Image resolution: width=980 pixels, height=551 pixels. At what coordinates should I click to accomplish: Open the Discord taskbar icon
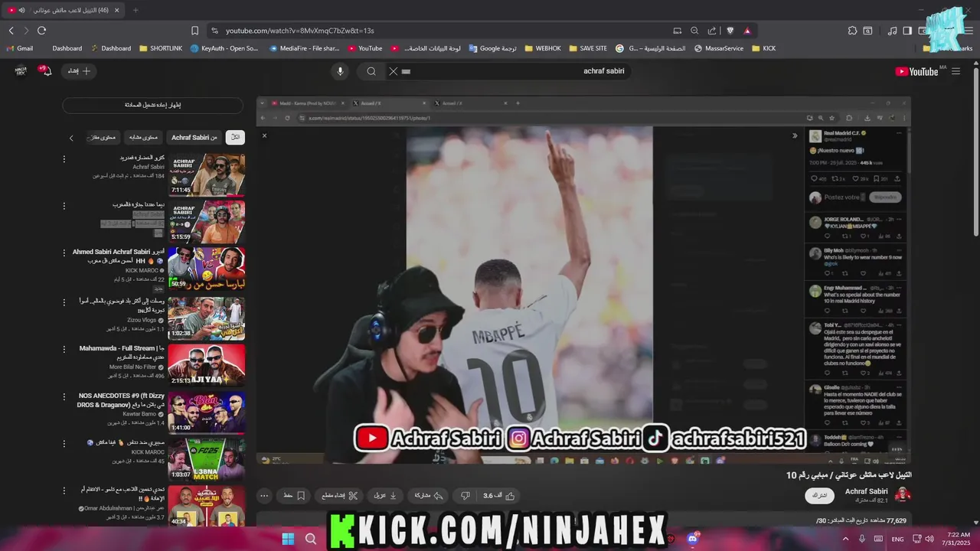[x=694, y=539]
